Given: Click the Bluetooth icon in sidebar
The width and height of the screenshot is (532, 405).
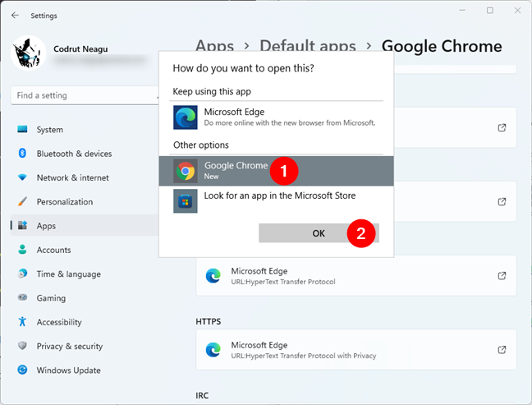Looking at the screenshot, I should (x=22, y=154).
